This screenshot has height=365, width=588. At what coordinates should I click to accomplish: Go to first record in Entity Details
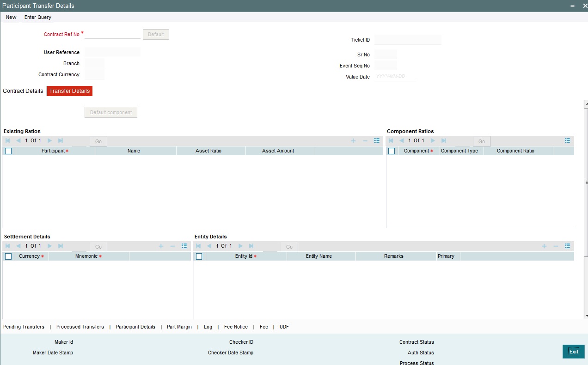point(199,246)
